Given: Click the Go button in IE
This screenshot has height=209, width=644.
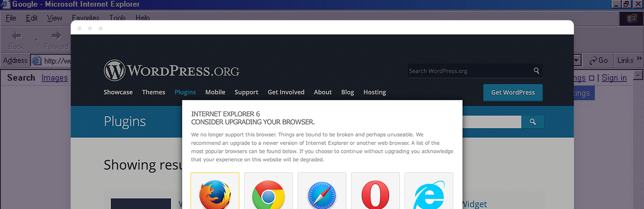Looking at the screenshot, I should click(x=598, y=60).
